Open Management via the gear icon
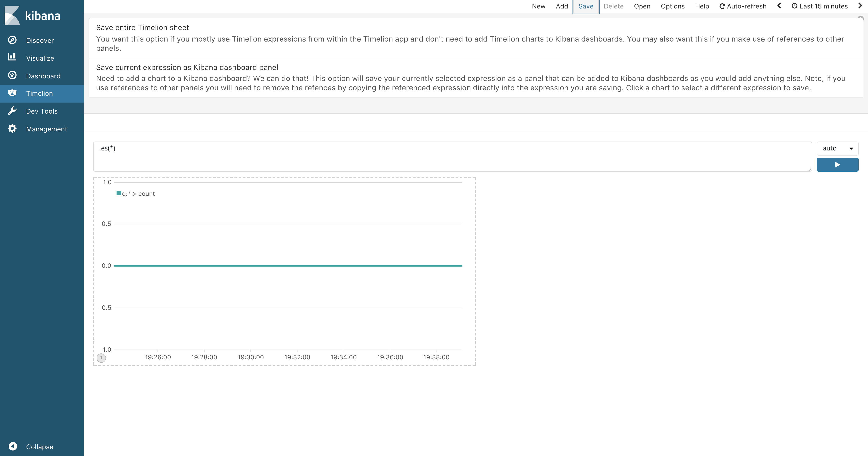Viewport: 868px width, 456px height. (13, 128)
